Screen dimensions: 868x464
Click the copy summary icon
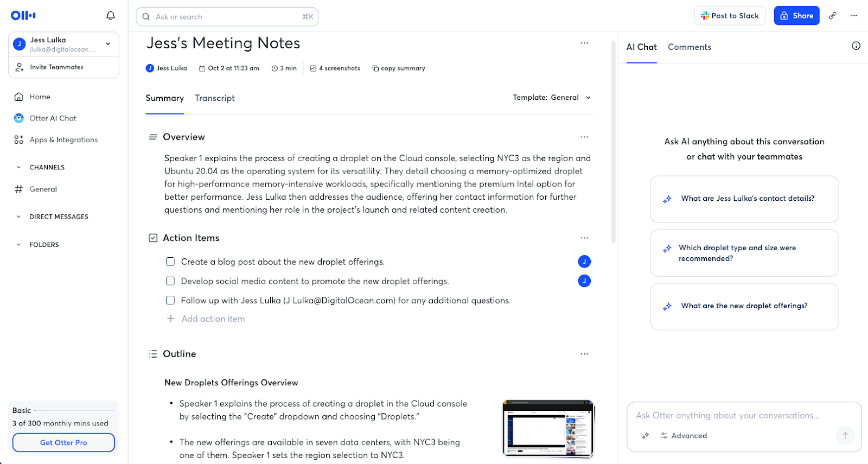click(375, 68)
